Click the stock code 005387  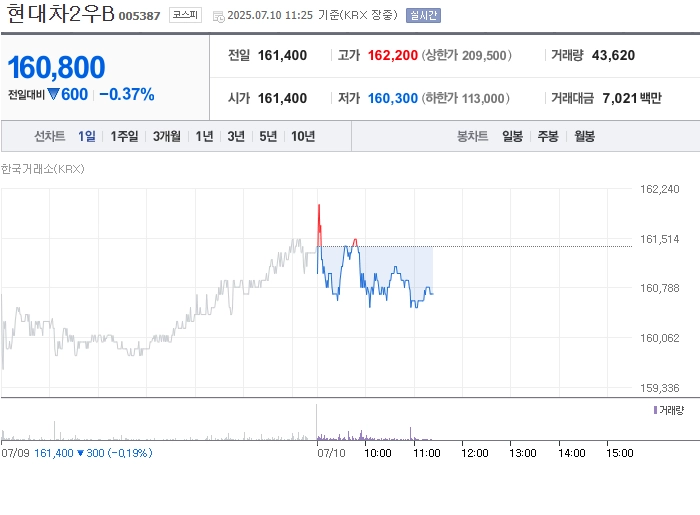coord(139,16)
